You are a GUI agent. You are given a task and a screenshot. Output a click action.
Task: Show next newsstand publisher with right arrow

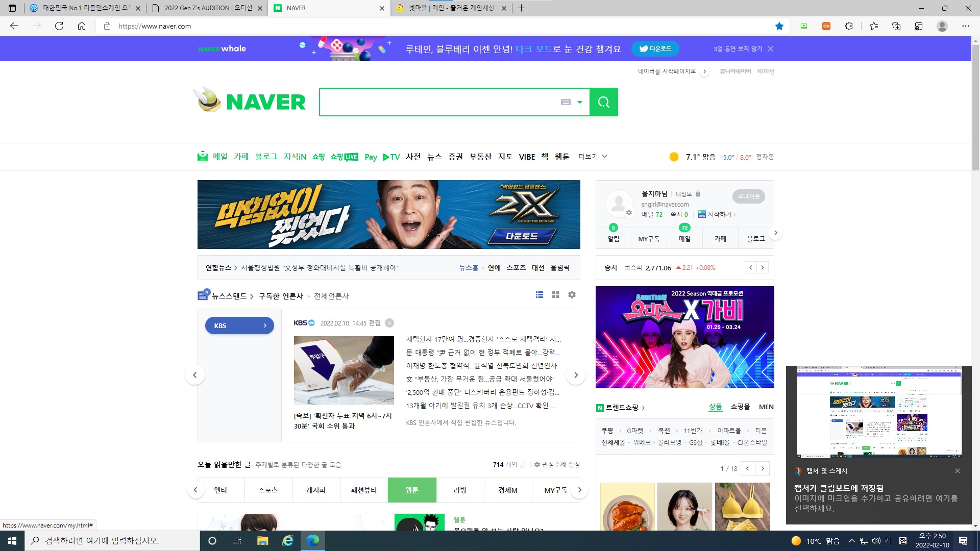(576, 375)
